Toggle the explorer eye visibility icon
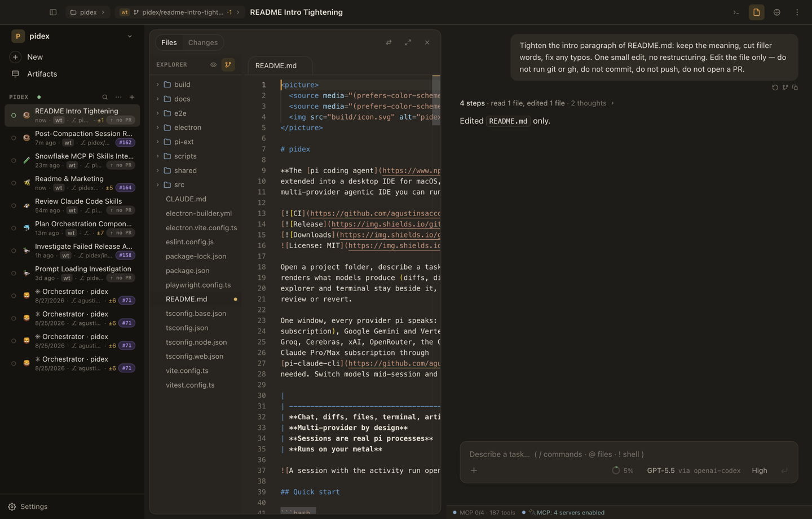Screen dimensions: 812x519 (x=213, y=65)
